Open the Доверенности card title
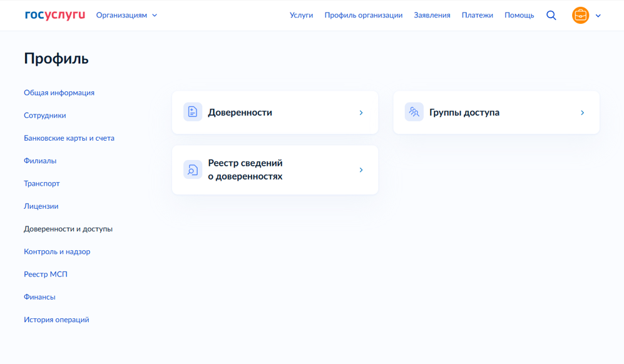This screenshot has height=364, width=624. pos(240,113)
